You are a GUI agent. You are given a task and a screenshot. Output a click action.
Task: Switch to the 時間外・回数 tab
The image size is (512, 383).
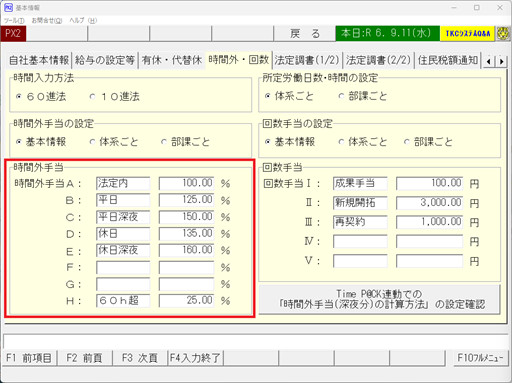(x=239, y=60)
